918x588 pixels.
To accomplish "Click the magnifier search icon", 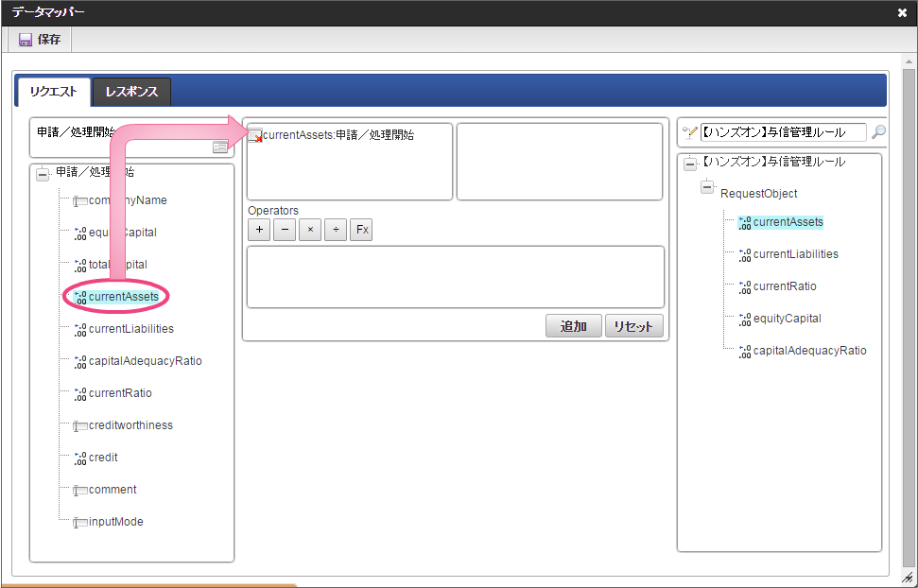I will (878, 132).
